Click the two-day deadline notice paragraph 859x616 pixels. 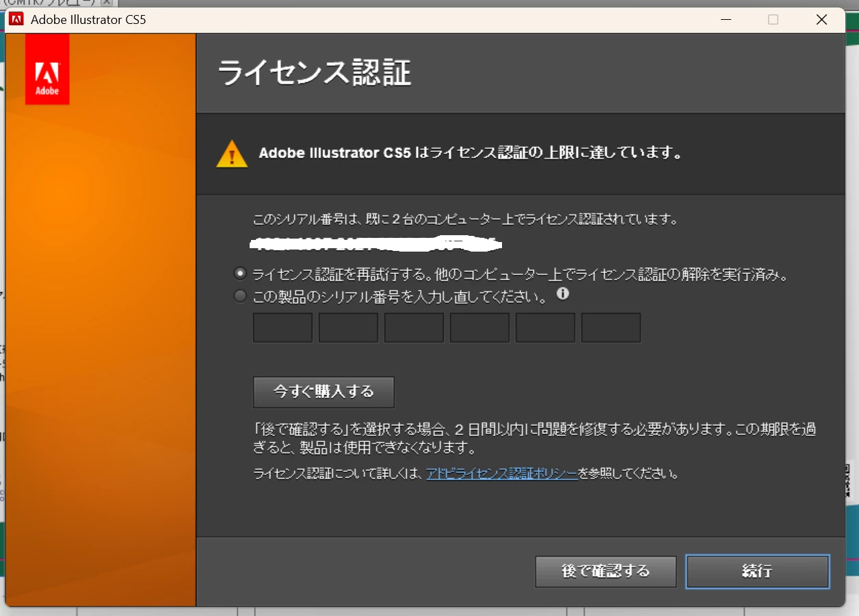534,439
